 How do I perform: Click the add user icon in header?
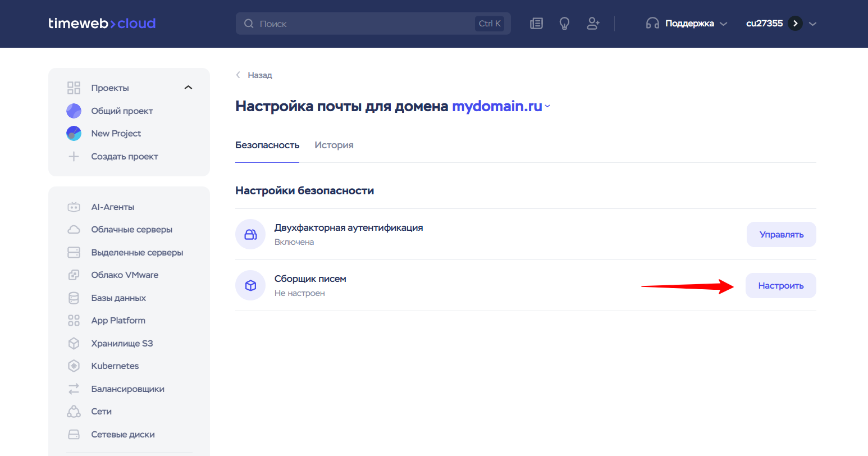593,24
